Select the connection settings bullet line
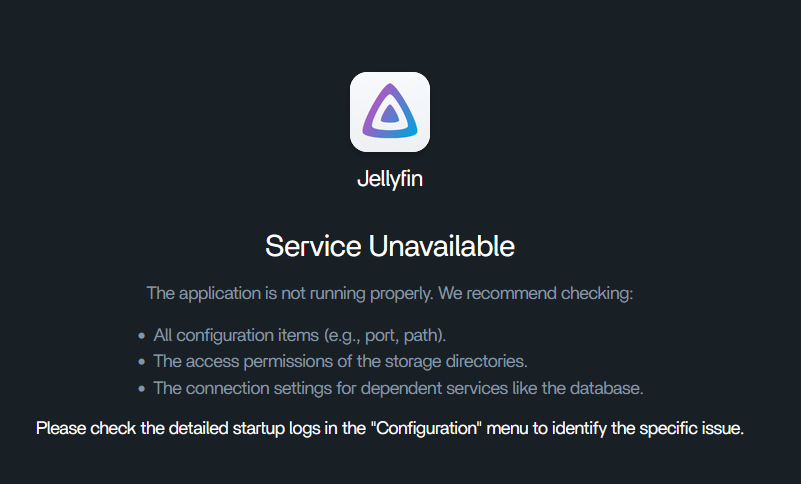This screenshot has height=484, width=801. [x=398, y=387]
